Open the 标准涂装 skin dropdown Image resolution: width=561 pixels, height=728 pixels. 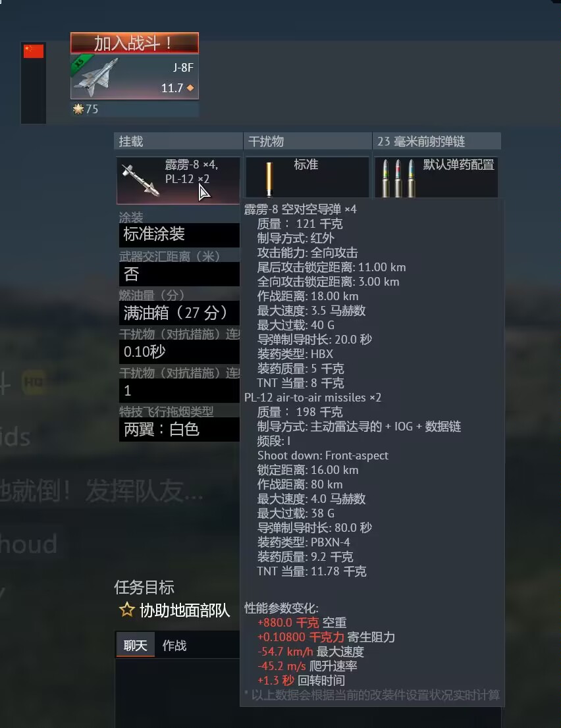179,234
